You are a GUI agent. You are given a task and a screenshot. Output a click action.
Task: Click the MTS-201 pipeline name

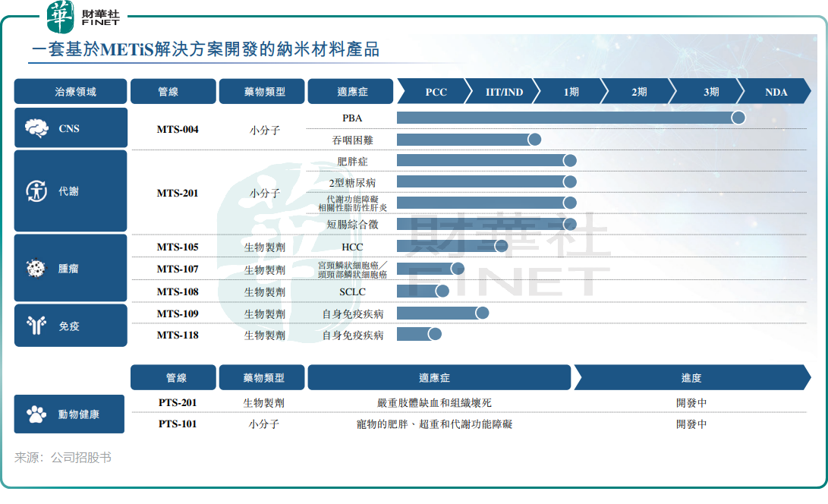click(178, 193)
